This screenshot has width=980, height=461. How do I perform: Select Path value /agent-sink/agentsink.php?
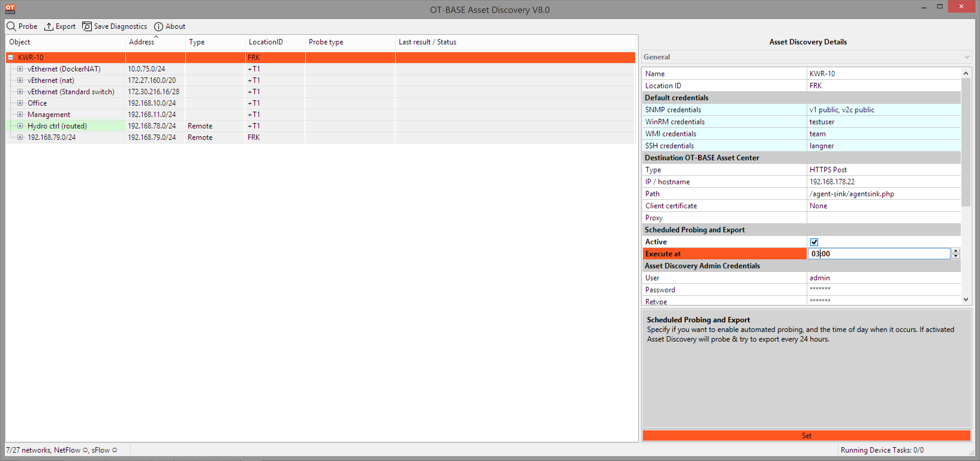coord(851,194)
